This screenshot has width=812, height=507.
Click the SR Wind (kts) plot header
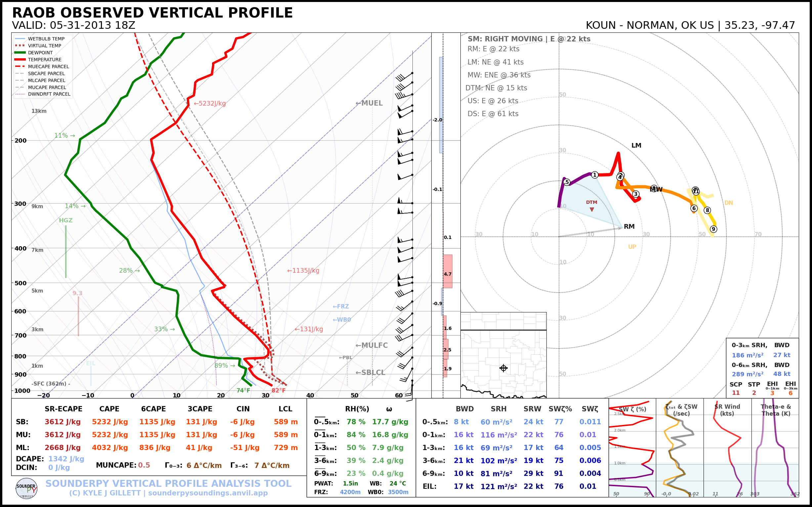727,410
